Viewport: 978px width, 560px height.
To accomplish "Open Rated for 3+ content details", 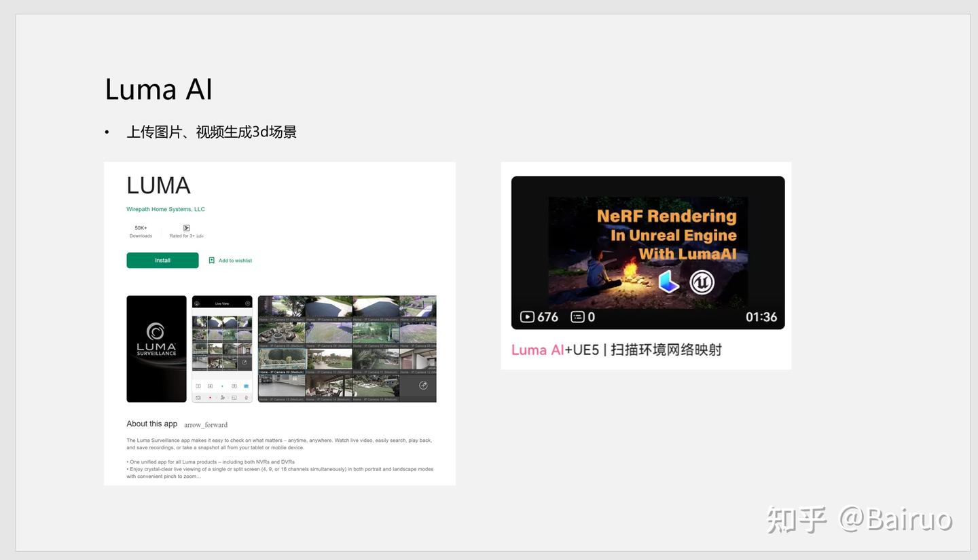I will (185, 231).
